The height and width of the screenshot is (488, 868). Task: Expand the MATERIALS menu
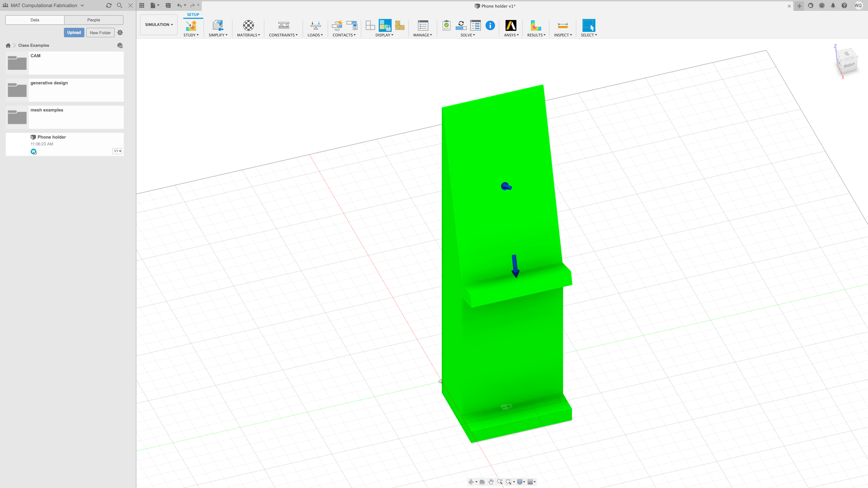[248, 35]
